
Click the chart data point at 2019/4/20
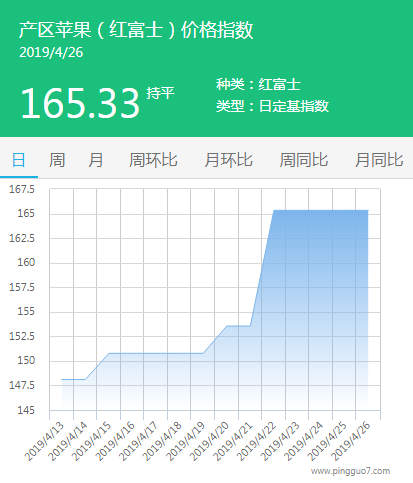click(227, 326)
